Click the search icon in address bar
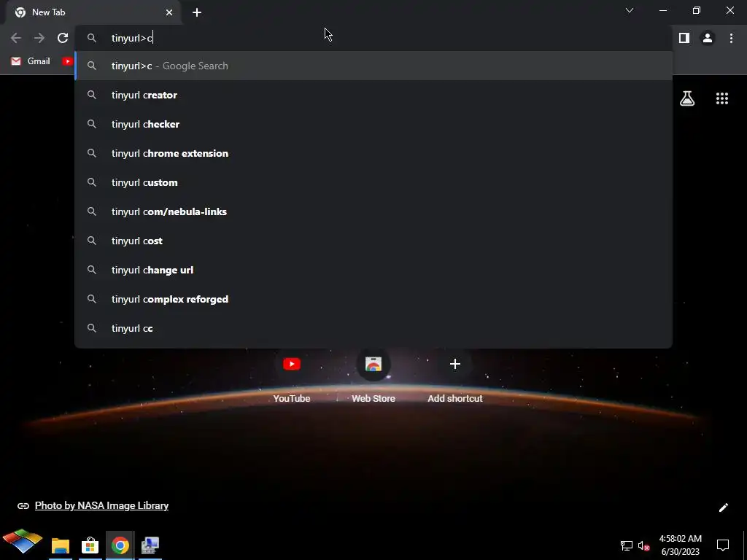This screenshot has height=560, width=747. [91, 38]
